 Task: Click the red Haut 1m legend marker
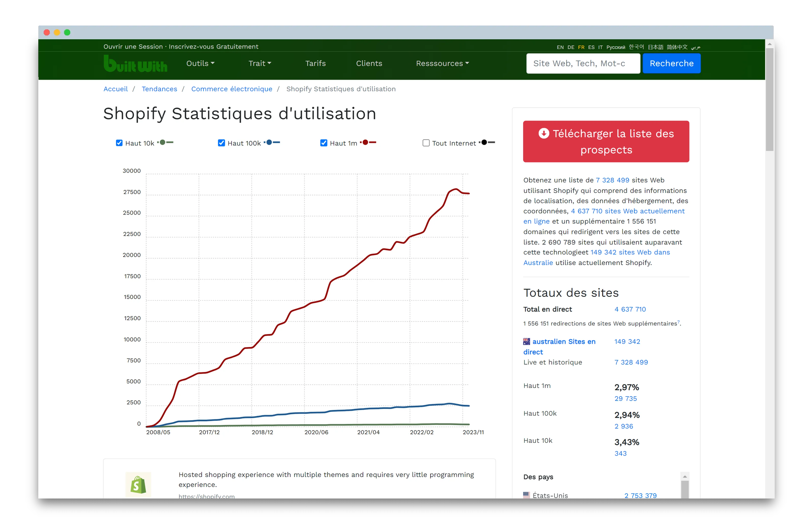(x=368, y=143)
